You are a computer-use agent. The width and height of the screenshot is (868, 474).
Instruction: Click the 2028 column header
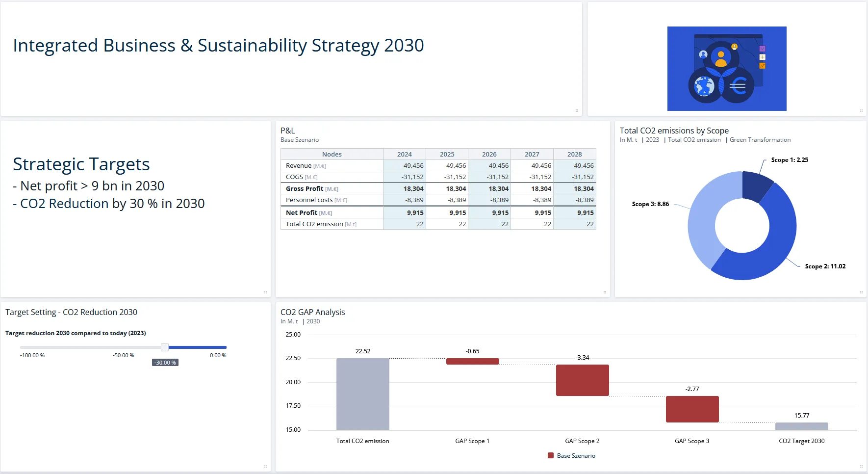click(575, 154)
